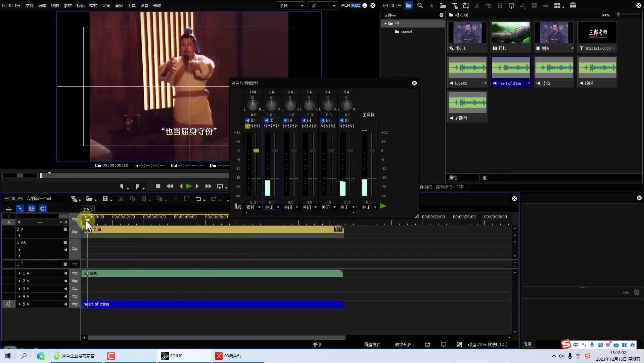The width and height of the screenshot is (644, 363).
Task: Toggle ripple mode icon in timeline
Action: pyautogui.click(x=20, y=208)
